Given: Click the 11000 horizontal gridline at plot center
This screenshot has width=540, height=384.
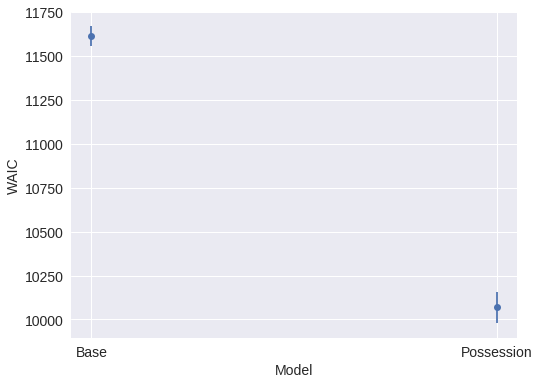Looking at the screenshot, I should tap(294, 144).
